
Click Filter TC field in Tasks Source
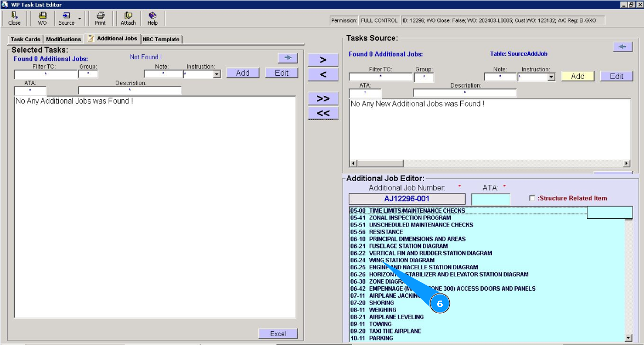coord(381,77)
